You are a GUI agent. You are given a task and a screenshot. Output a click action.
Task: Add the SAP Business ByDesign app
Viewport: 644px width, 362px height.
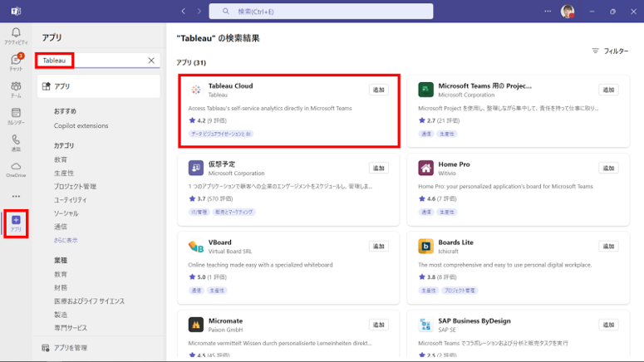[608, 325]
